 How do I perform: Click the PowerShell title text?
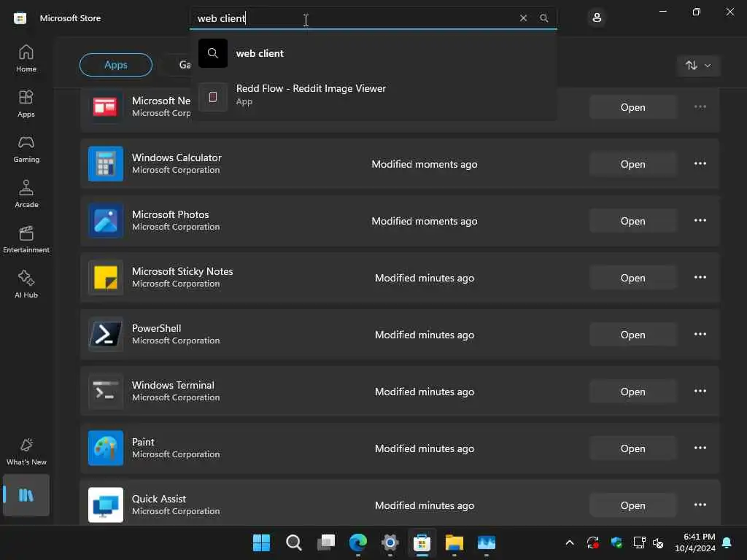pos(156,328)
